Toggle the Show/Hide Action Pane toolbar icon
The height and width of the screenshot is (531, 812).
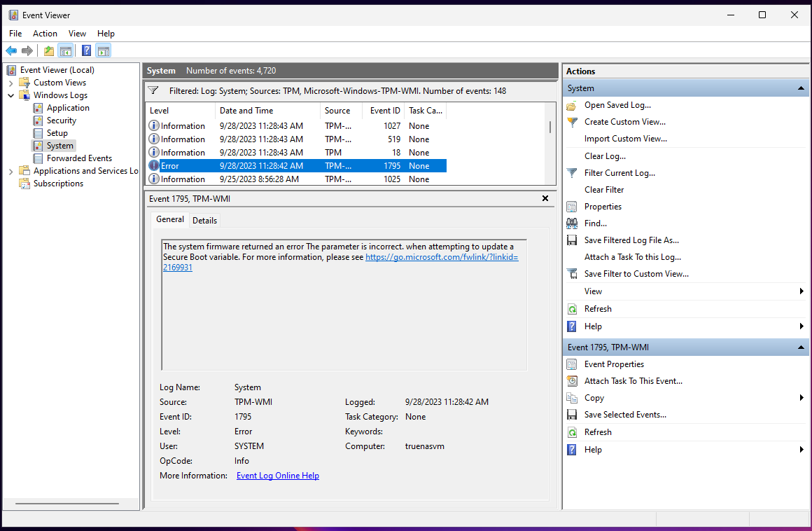[x=104, y=50]
